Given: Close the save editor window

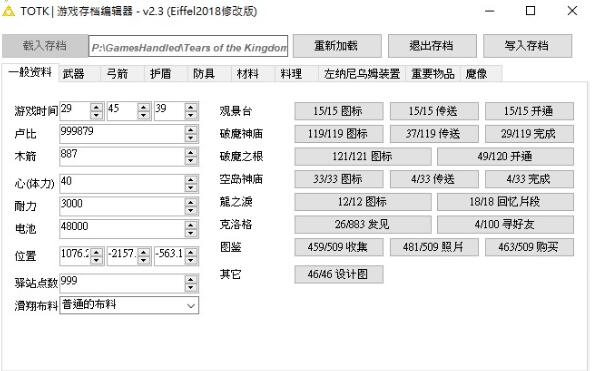Looking at the screenshot, I should coord(572,11).
